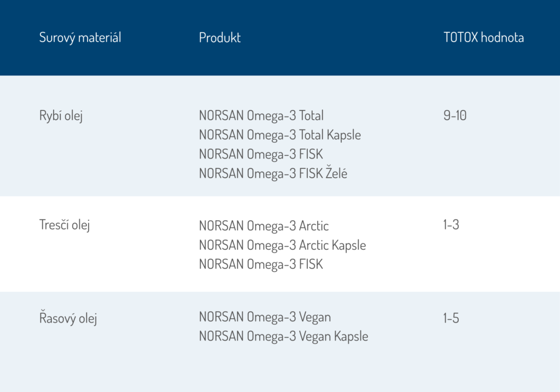The width and height of the screenshot is (560, 392).
Task: Click NORSAN Omega-3 Arctic product entry
Action: point(264,226)
